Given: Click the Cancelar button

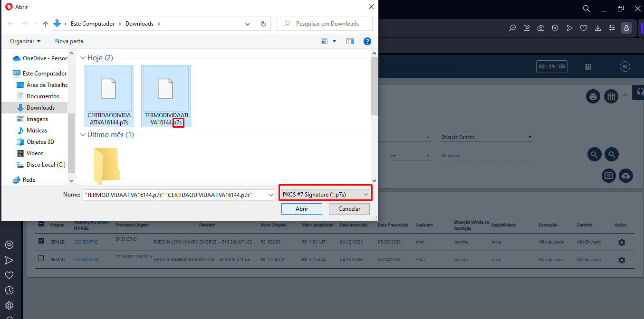Looking at the screenshot, I should click(349, 209).
